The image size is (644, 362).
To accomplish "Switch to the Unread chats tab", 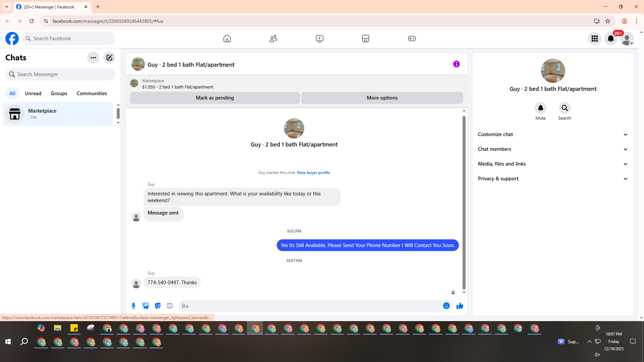I will 33,94.
